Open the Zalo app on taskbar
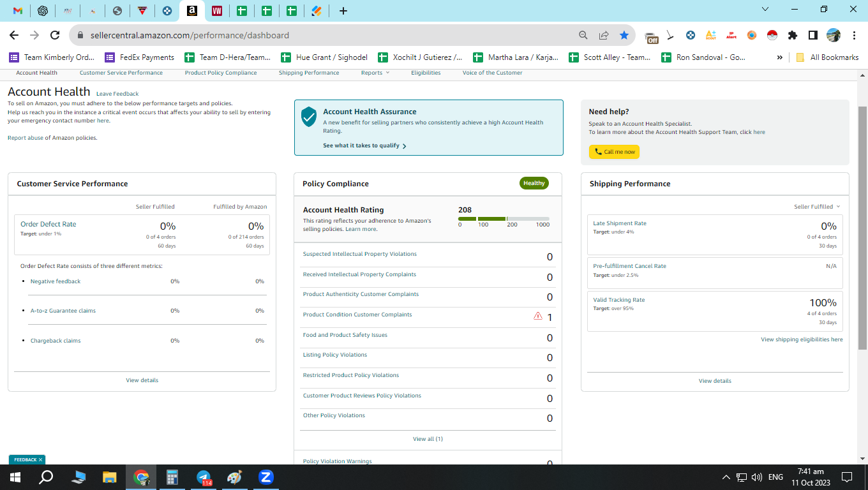 point(266,477)
